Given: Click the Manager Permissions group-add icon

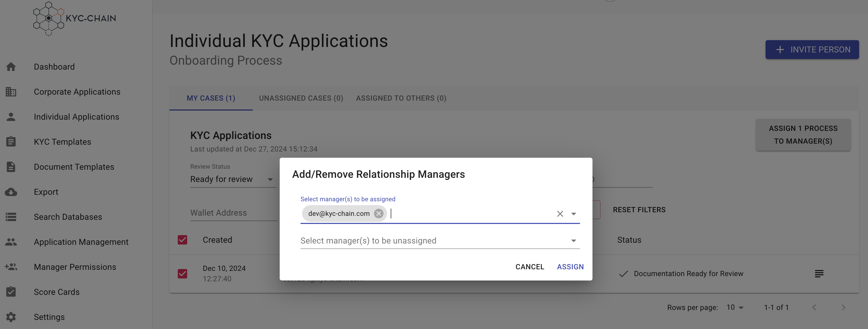Looking at the screenshot, I should pyautogui.click(x=11, y=267).
